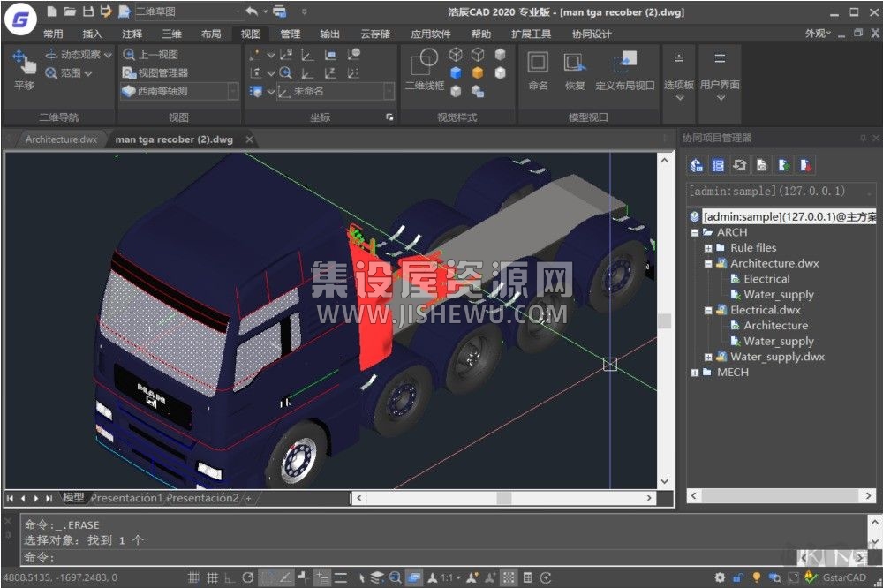Select Electrical under Architecture.dwx
883x588 pixels.
tap(766, 279)
